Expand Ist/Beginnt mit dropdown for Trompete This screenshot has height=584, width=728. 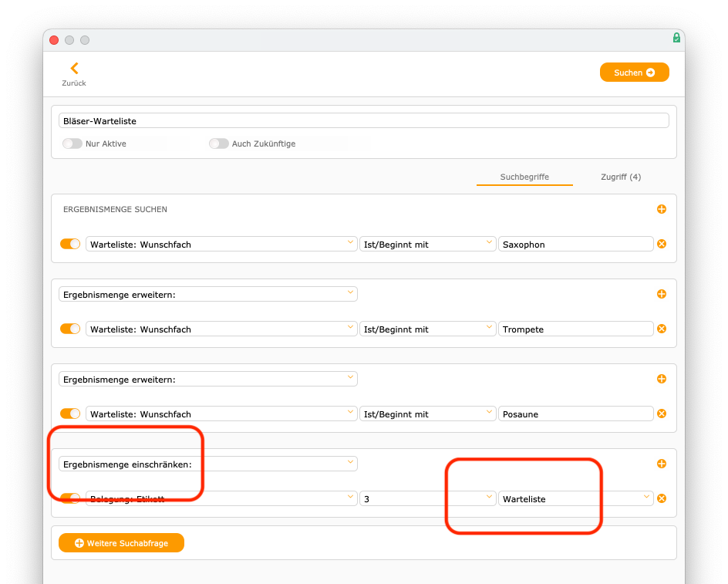427,329
